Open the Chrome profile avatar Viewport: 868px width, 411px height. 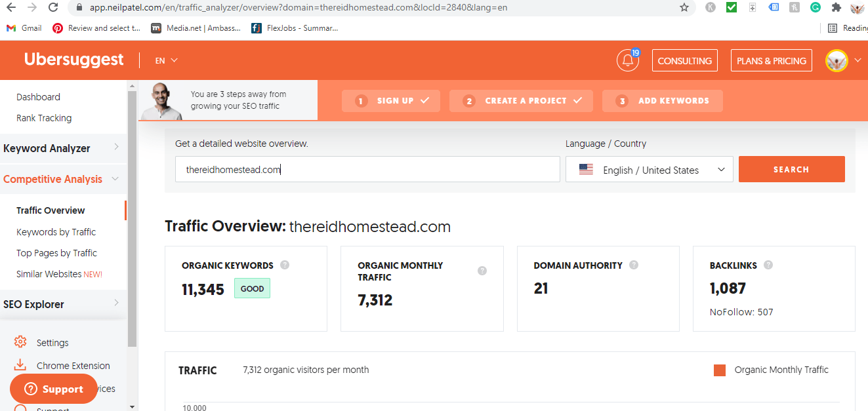pos(858,8)
